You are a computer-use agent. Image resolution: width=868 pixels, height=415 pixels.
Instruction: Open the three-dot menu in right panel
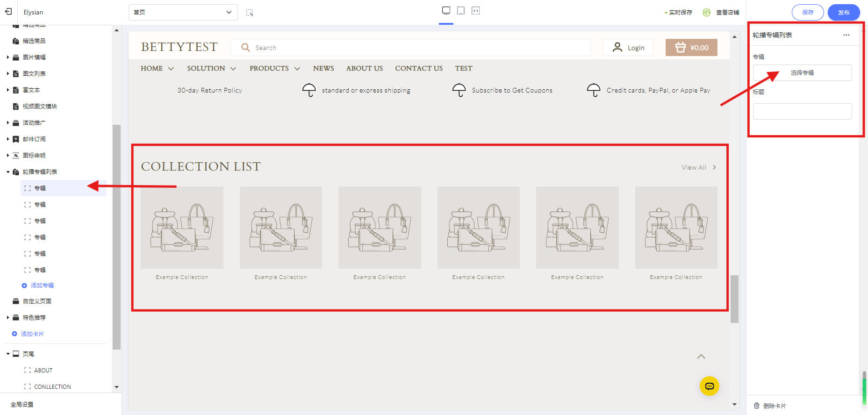tap(846, 35)
